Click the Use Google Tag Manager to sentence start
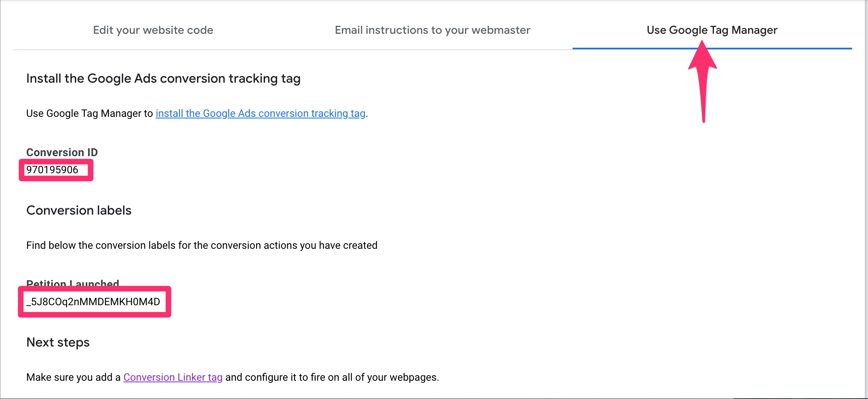This screenshot has height=399, width=868. (x=89, y=113)
